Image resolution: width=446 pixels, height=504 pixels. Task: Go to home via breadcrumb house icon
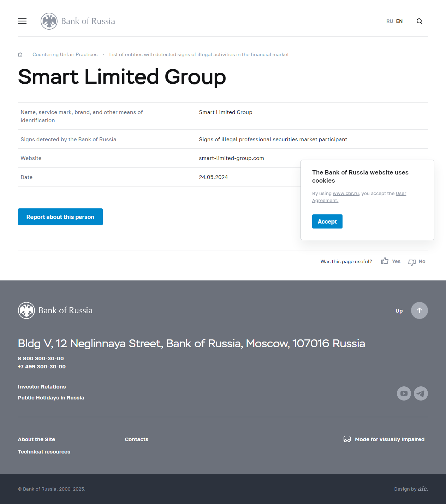(20, 54)
